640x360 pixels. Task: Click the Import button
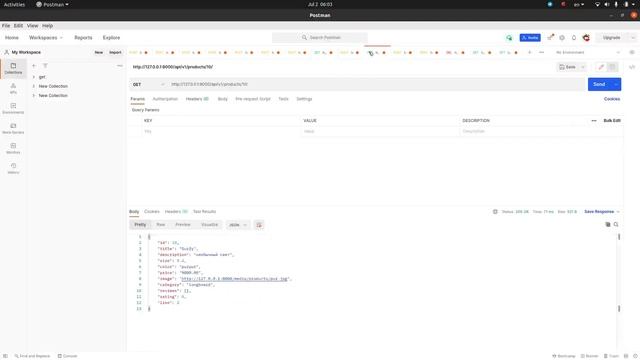(x=115, y=52)
